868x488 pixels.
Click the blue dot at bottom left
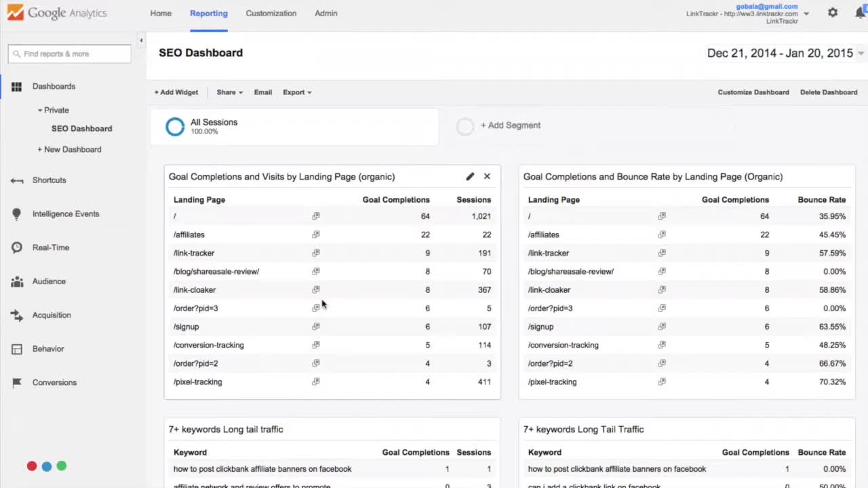(x=47, y=466)
